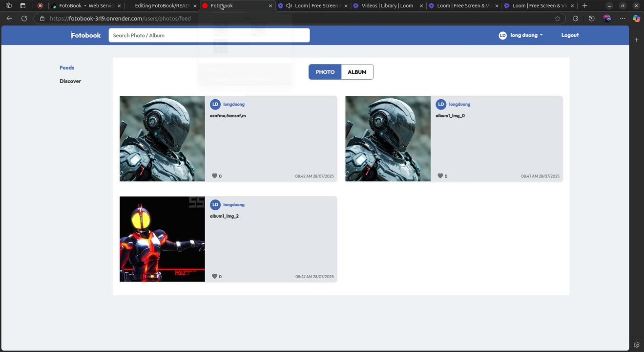Image resolution: width=644 pixels, height=352 pixels.
Task: Click timestamp 08:42 AM 28/07/2025
Action: click(314, 176)
